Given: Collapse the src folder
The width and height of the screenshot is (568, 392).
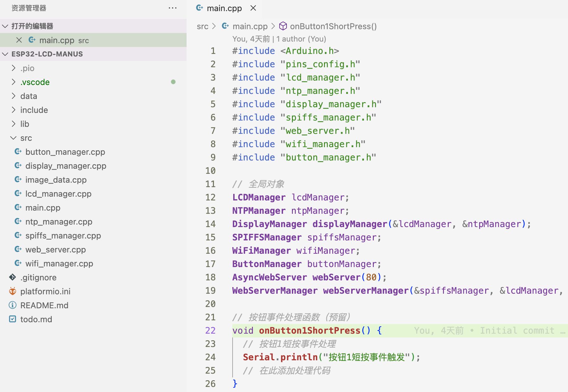Looking at the screenshot, I should (x=13, y=138).
